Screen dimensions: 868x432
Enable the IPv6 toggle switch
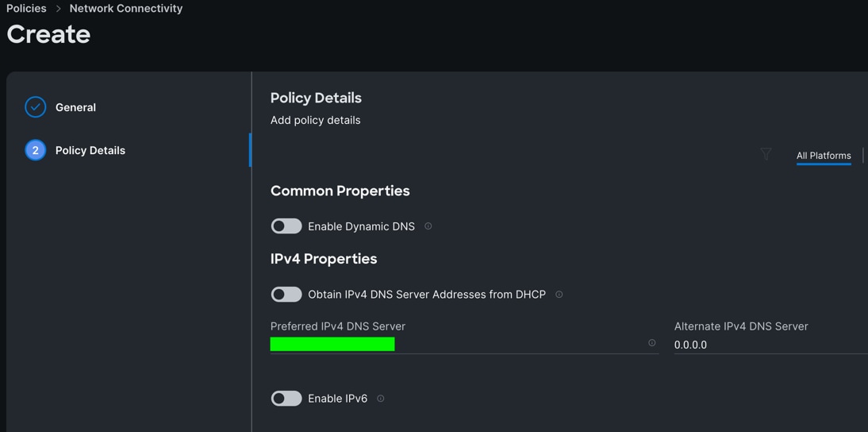click(x=286, y=399)
